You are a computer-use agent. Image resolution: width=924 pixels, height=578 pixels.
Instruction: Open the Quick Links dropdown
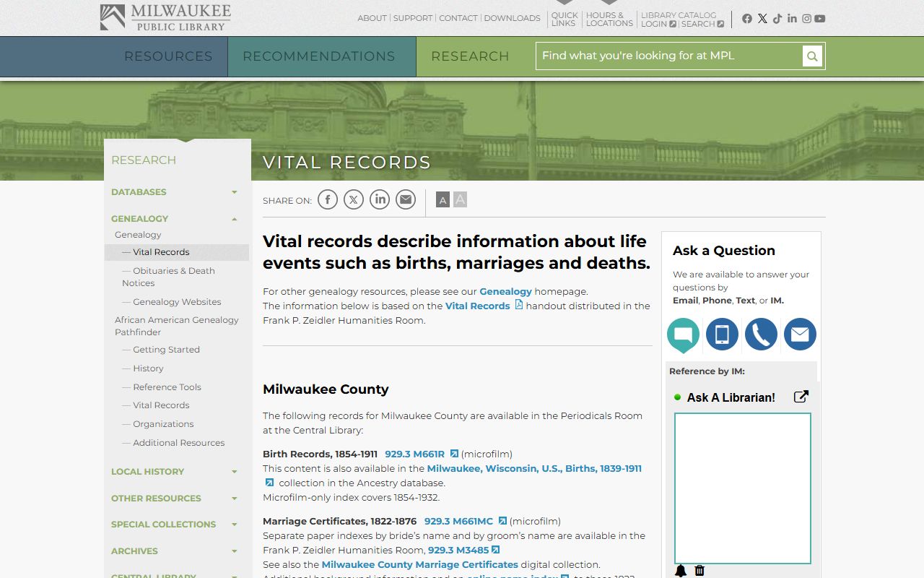565,19
